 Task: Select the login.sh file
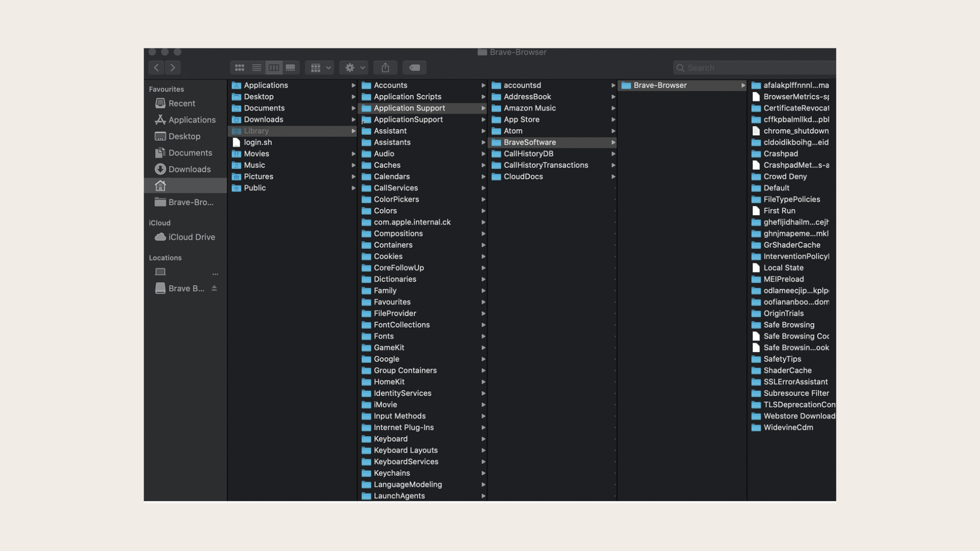tap(292, 142)
